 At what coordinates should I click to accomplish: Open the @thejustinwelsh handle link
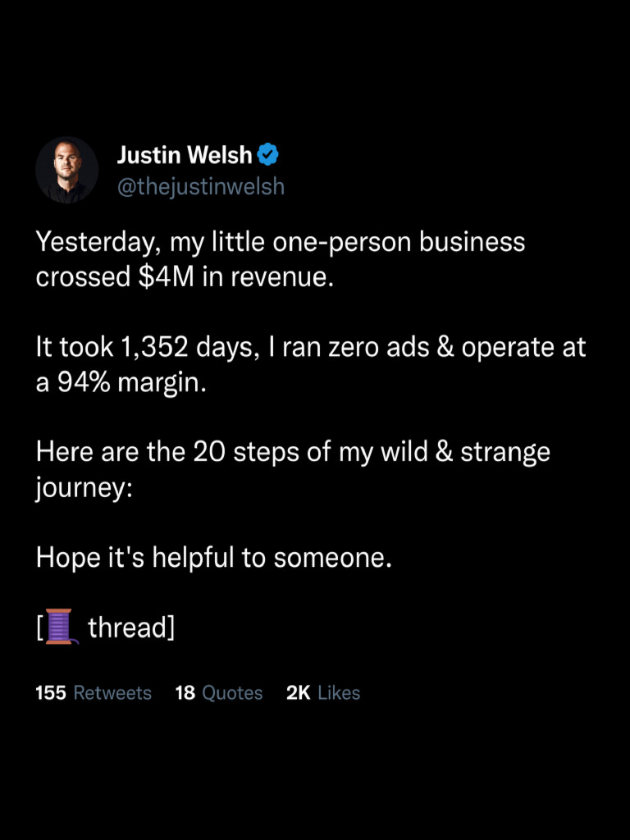coord(201,187)
